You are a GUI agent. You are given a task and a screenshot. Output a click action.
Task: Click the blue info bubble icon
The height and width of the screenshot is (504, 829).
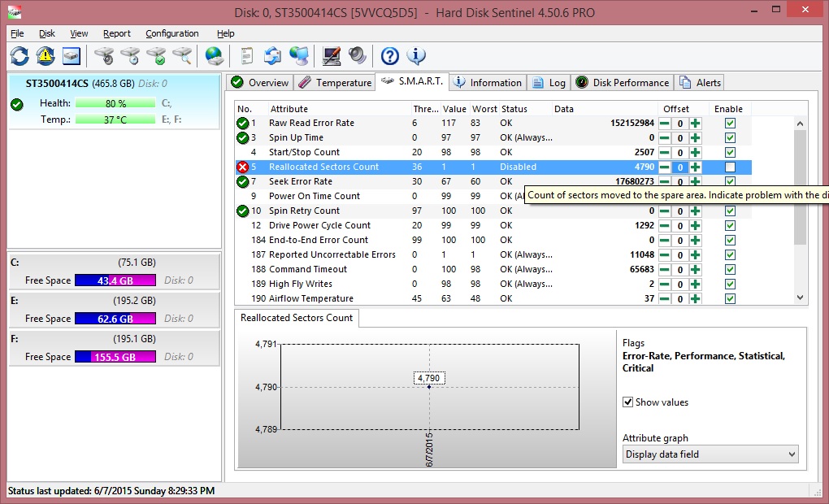pyautogui.click(x=416, y=55)
